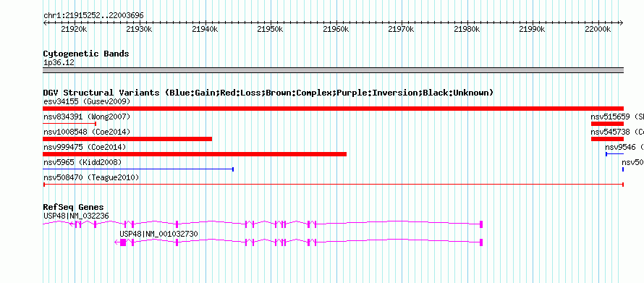Click the nsv545738 red variant bar

[x=607, y=139]
